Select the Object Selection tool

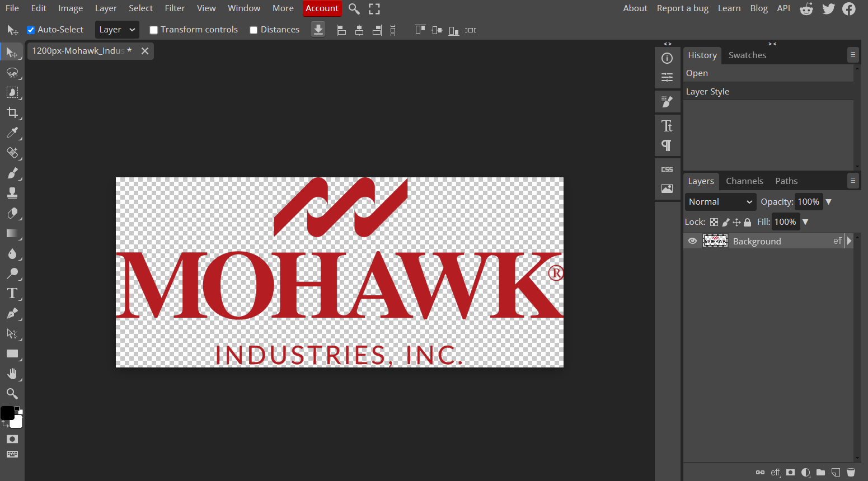click(12, 93)
